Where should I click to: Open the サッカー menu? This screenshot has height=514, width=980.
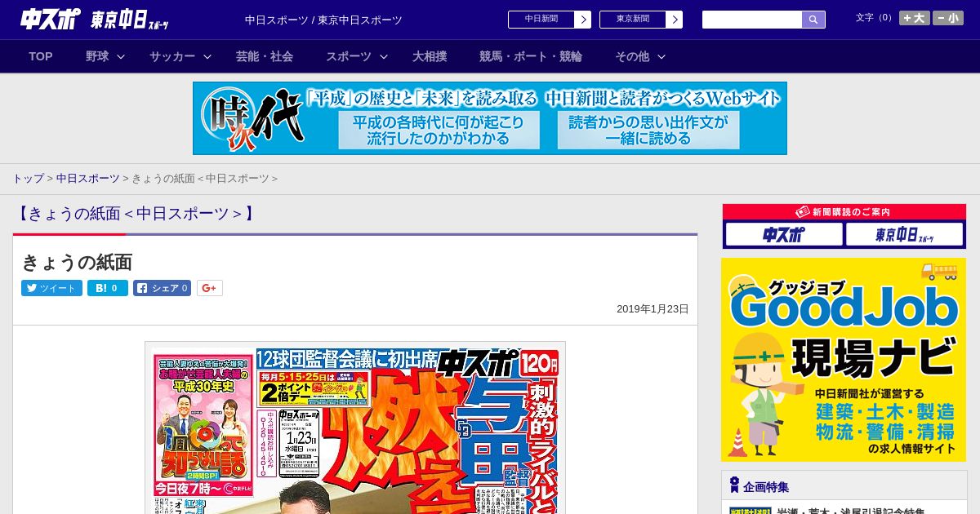pos(172,56)
